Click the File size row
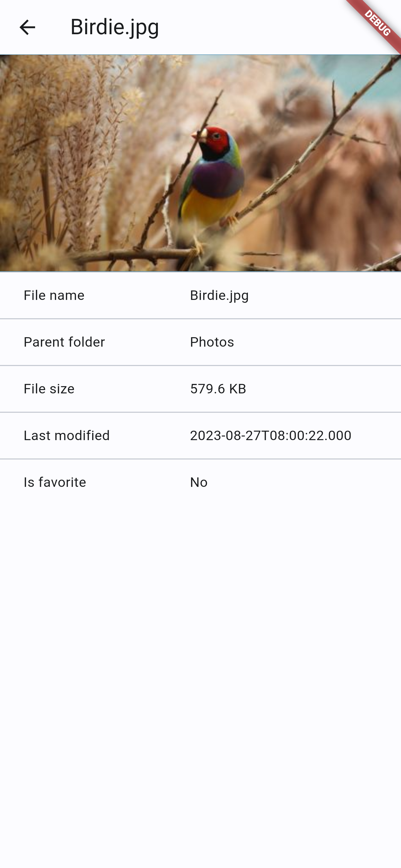Screen dimensions: 401x868 pos(200,389)
